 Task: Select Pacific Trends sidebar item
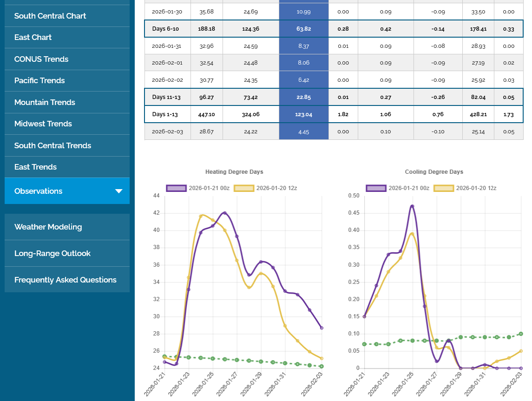39,80
